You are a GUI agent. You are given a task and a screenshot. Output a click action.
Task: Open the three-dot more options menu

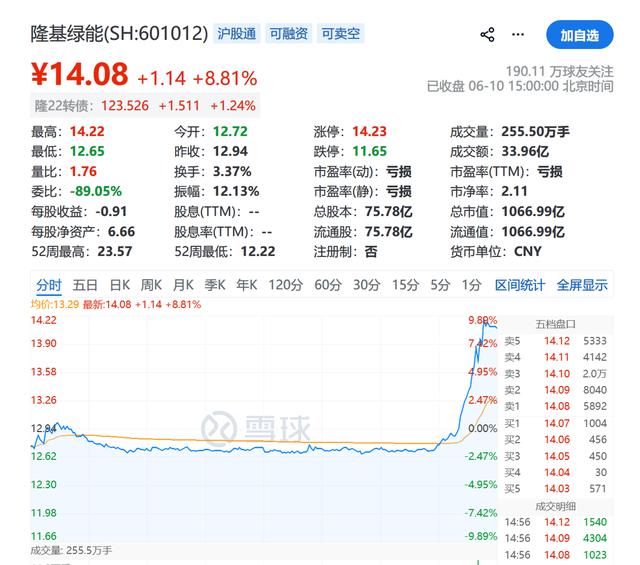tap(518, 34)
